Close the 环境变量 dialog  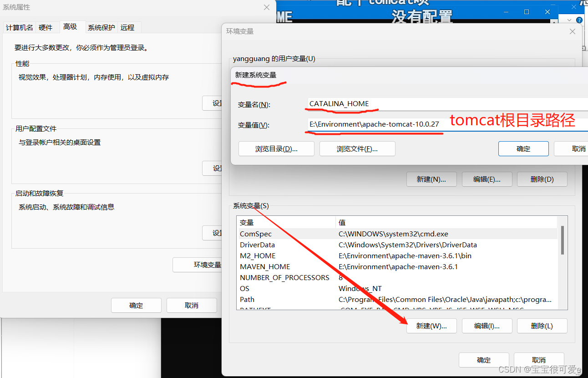(573, 31)
